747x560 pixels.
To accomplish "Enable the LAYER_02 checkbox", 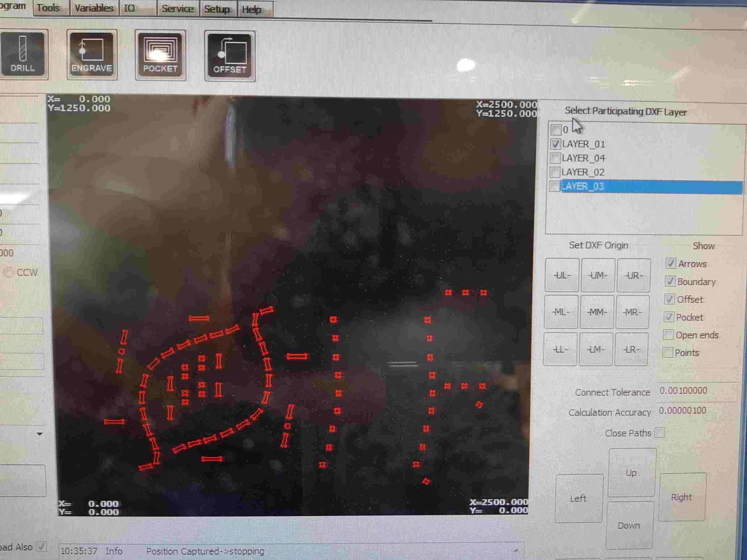I will pos(555,172).
